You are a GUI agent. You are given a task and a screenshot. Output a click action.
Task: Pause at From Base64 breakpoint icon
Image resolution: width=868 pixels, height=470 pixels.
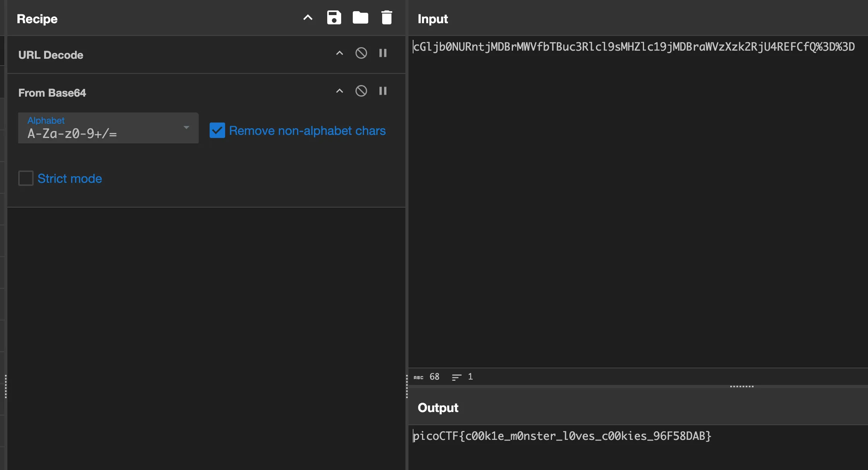(x=383, y=91)
